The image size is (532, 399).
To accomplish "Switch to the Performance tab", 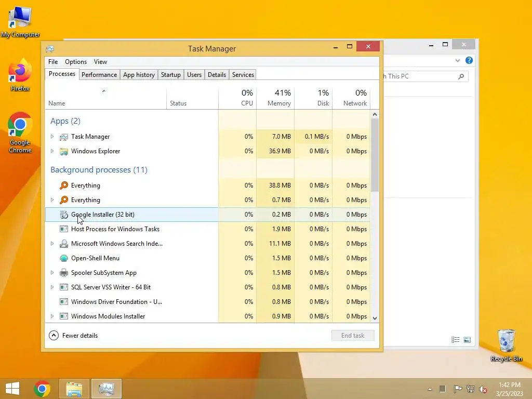I will (x=99, y=75).
